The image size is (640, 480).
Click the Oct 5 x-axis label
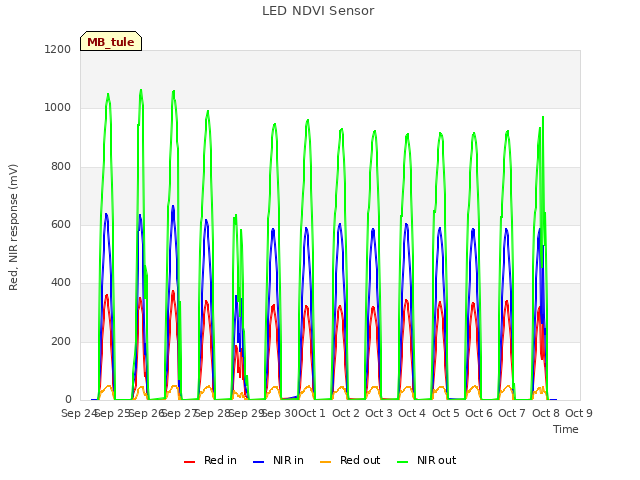(446, 413)
